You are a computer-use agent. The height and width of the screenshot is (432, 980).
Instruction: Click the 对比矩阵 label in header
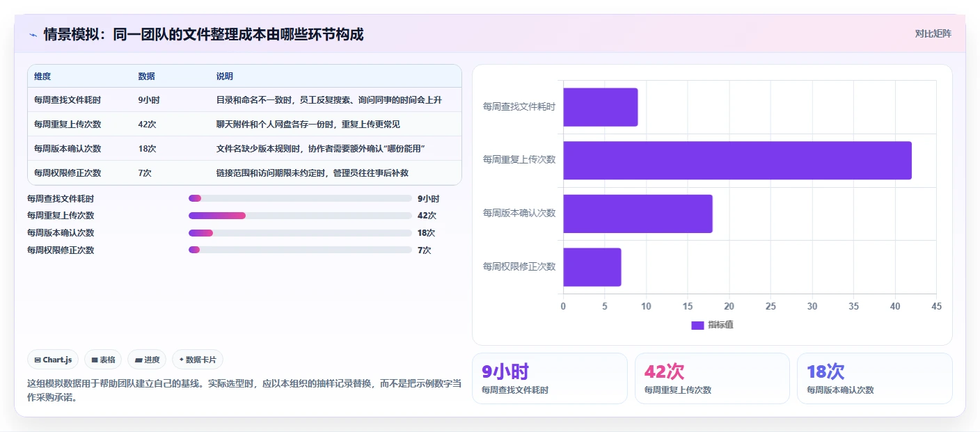[933, 33]
